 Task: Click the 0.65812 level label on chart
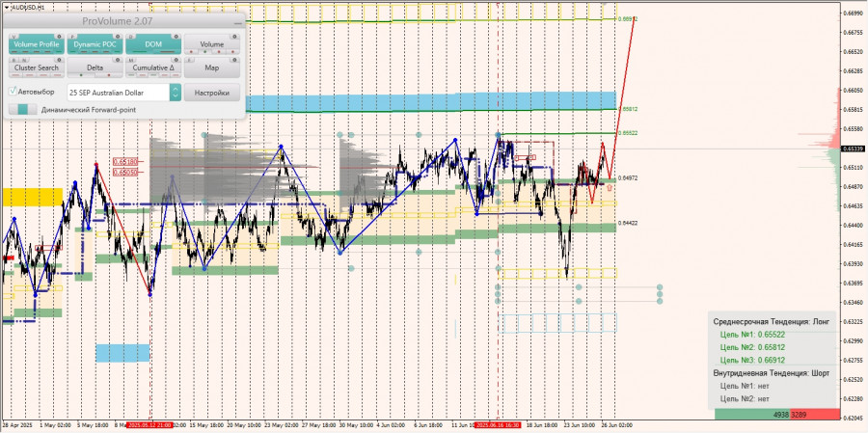click(x=628, y=109)
